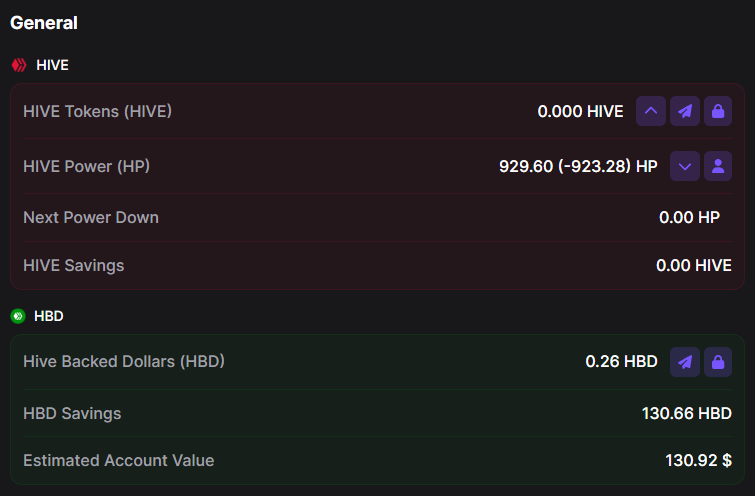Click the Estimated Account Value amount
The image size is (755, 496).
[x=698, y=460]
